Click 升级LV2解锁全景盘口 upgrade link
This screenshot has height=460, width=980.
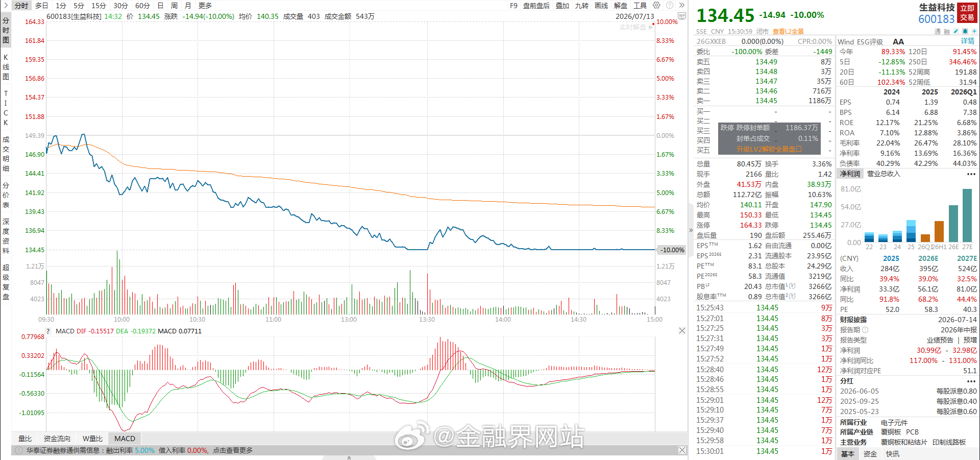[x=769, y=149]
